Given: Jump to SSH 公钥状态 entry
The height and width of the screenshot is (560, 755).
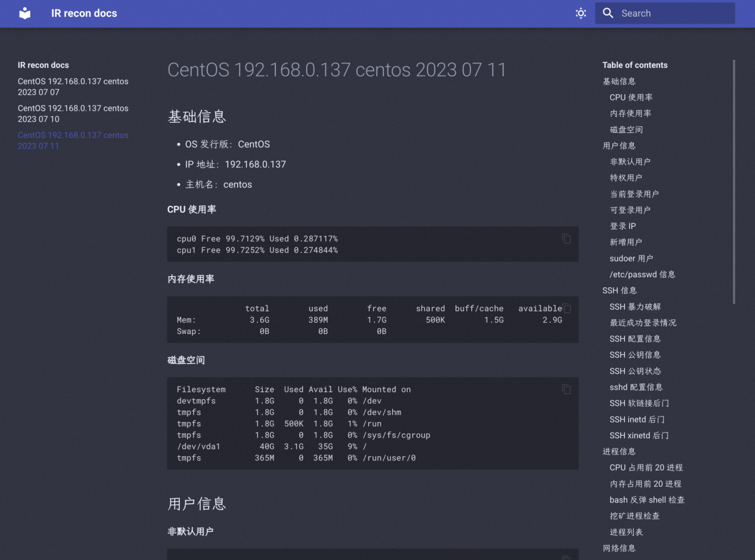Looking at the screenshot, I should pos(635,371).
